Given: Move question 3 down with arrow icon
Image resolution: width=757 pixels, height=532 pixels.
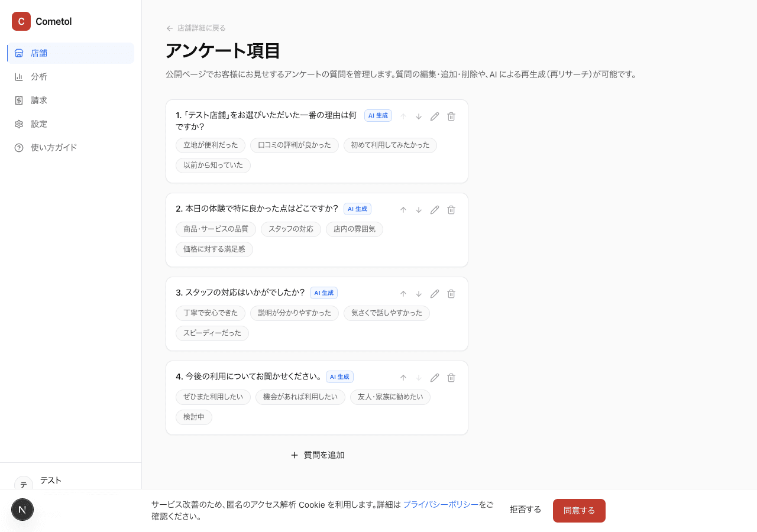Looking at the screenshot, I should pos(419,294).
